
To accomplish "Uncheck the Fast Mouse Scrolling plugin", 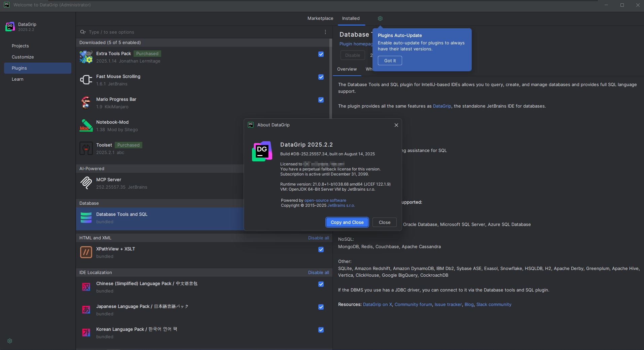I will tap(321, 77).
